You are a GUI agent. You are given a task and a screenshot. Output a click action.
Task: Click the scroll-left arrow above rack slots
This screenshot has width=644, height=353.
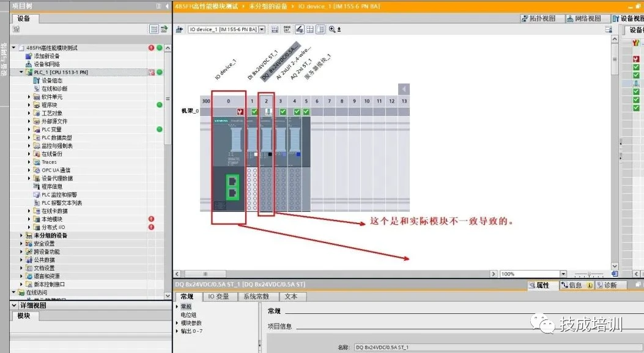404,89
